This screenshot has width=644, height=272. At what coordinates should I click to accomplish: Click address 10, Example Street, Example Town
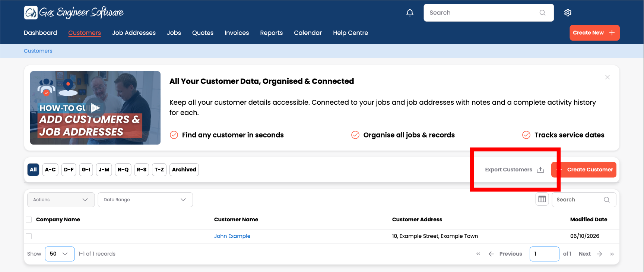coord(435,236)
